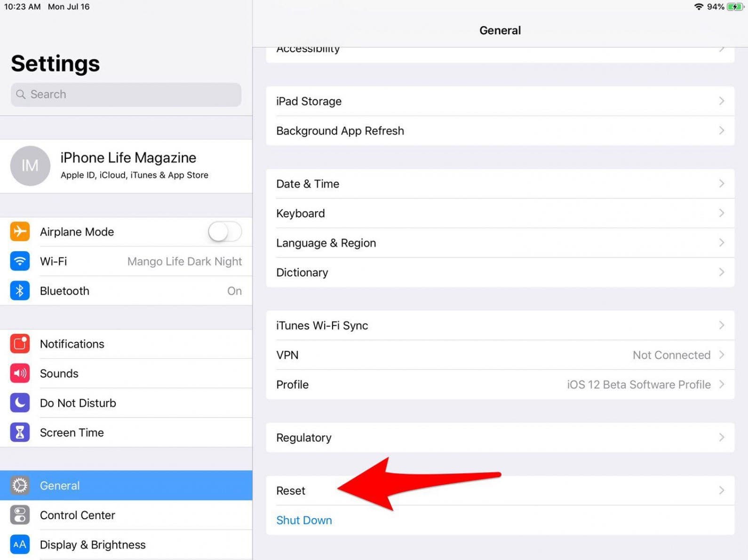Open Bluetooth settings in sidebar

126,291
